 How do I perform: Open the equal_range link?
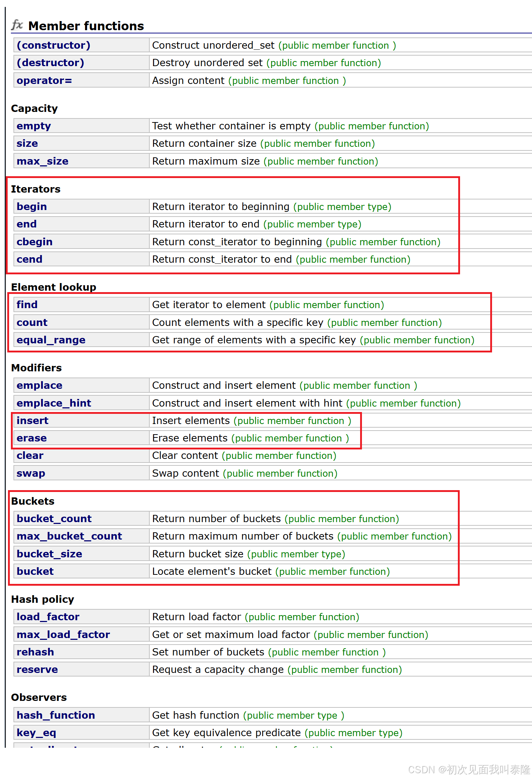coord(51,340)
